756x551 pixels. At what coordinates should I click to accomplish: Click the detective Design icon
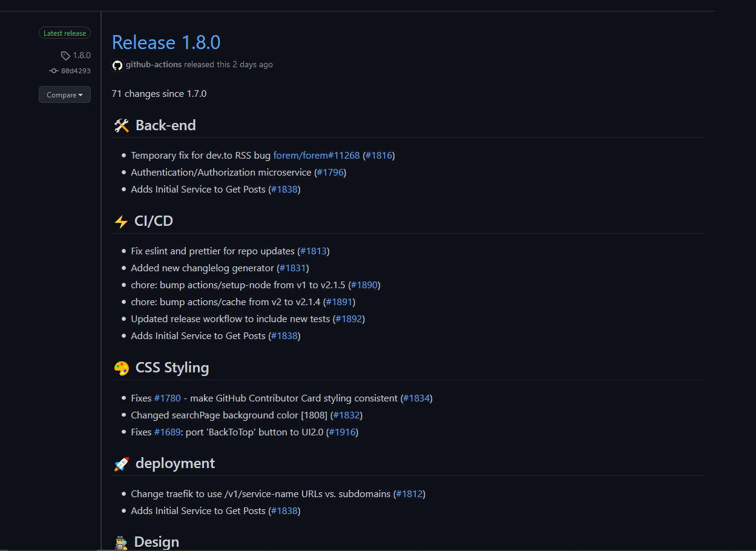[x=120, y=542]
